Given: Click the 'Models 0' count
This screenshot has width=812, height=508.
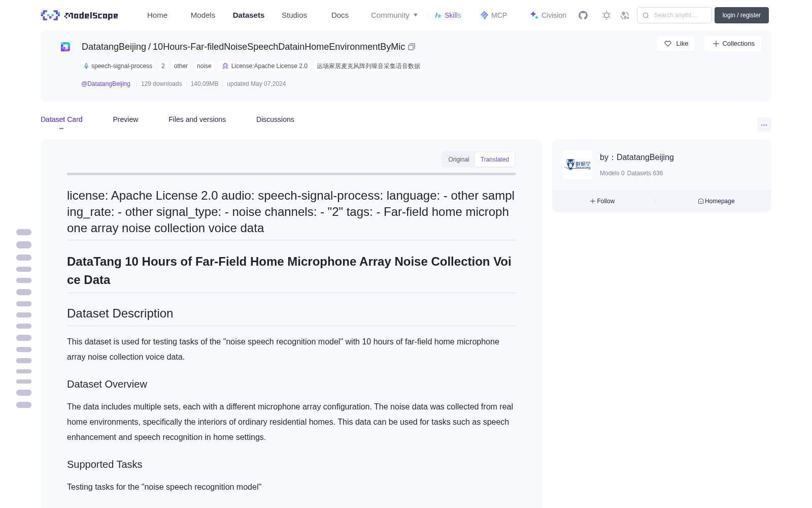Looking at the screenshot, I should [x=612, y=173].
